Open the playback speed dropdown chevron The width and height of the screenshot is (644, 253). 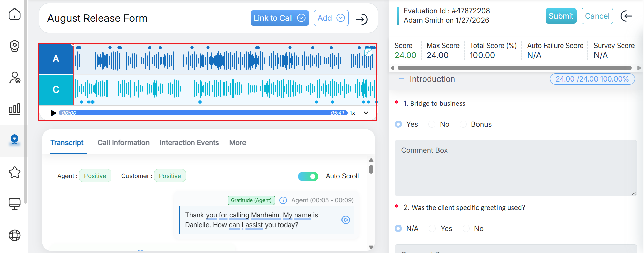(x=366, y=113)
